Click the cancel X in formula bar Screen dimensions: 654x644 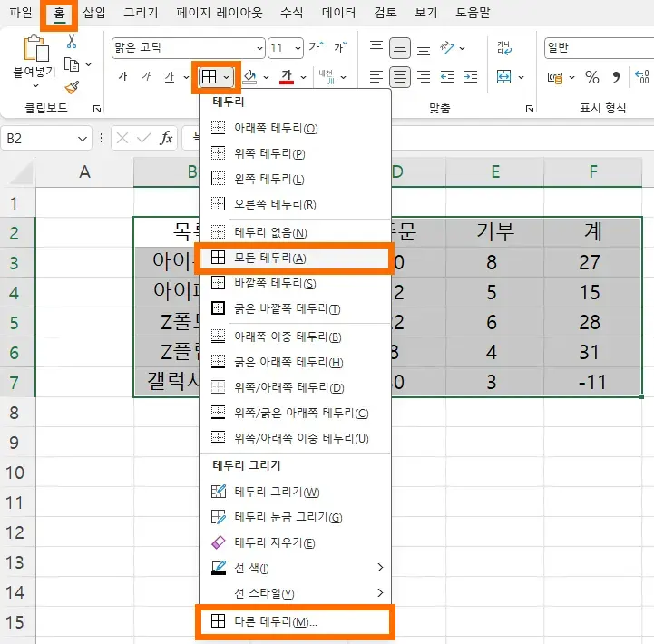[122, 138]
